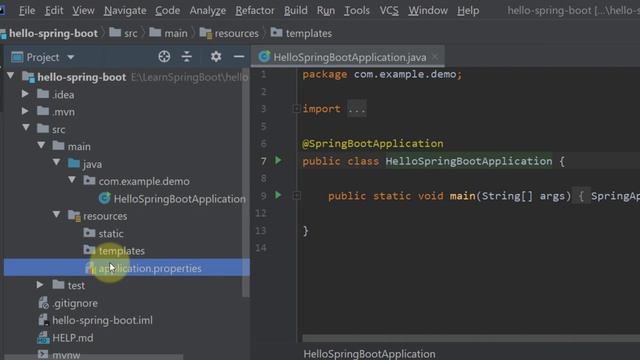Click the Project view window icon

17,57
